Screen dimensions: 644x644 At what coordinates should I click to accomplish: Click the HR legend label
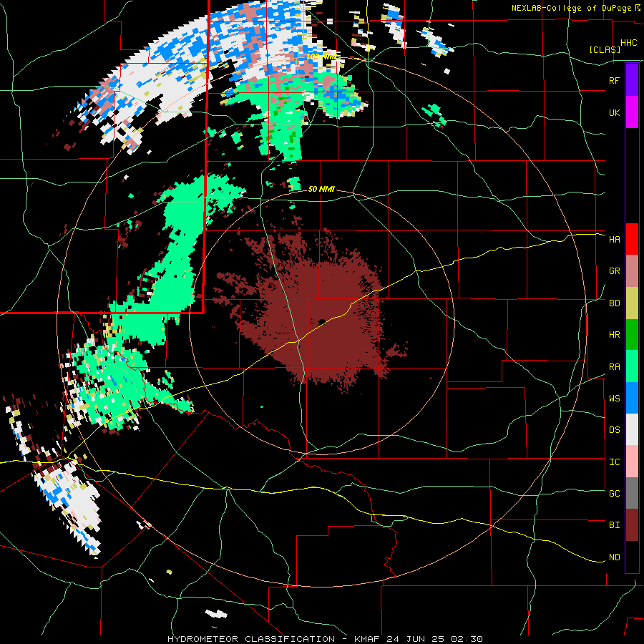614,335
